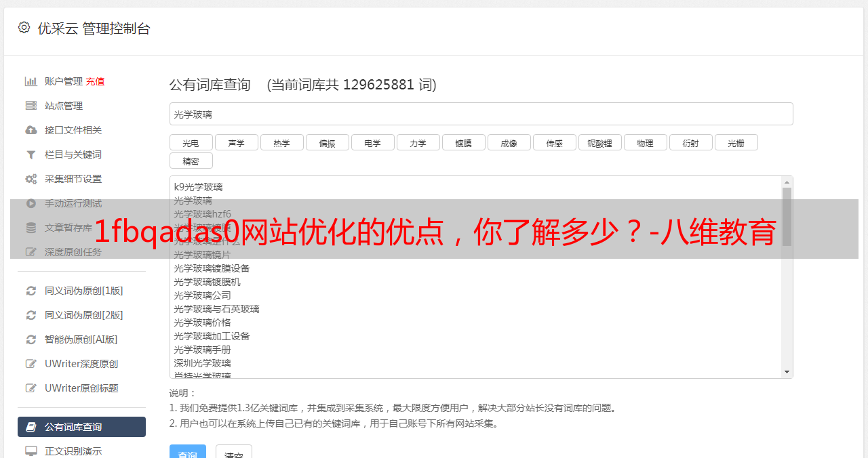Click the red 充值 link
Screen dimensions: 868x458
coord(95,81)
